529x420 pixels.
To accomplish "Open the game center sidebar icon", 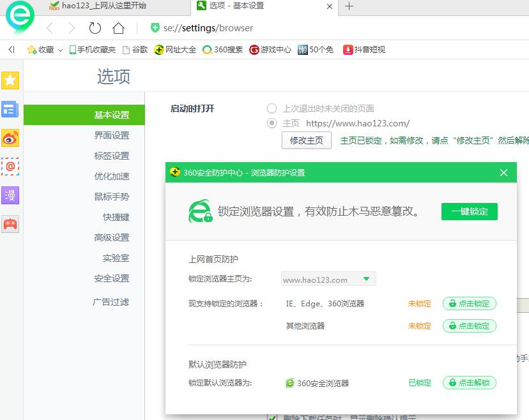I will tap(10, 224).
